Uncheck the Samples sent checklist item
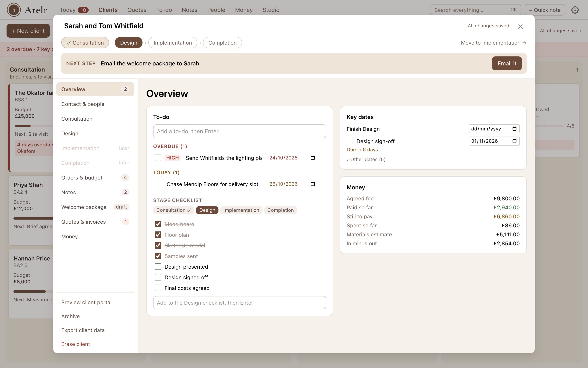588x368 pixels. tap(158, 256)
